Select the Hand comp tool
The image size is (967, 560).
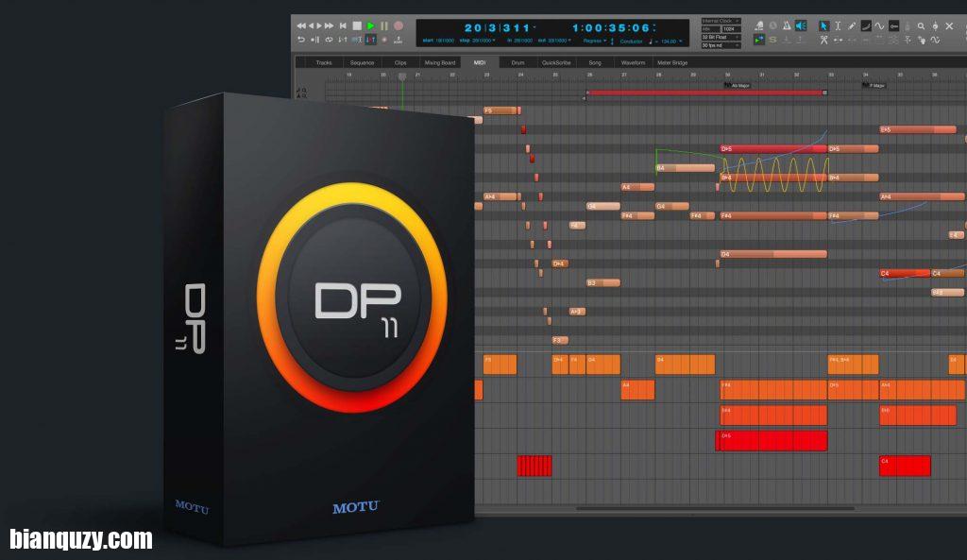point(922,40)
